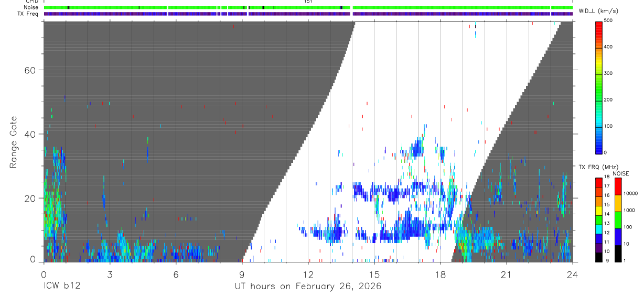Click the 15 MHz tick label
Viewport: 644px width, 297px height.
[606, 205]
